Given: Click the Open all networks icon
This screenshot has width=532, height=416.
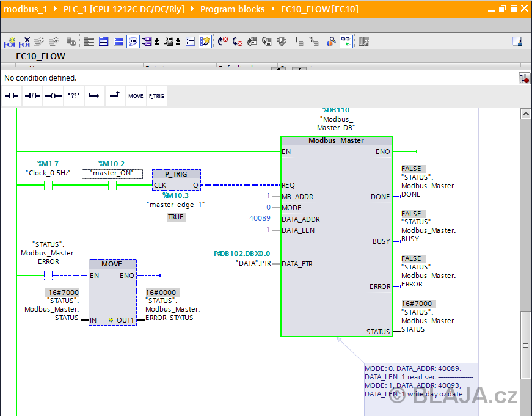Looking at the screenshot, I should [x=89, y=42].
